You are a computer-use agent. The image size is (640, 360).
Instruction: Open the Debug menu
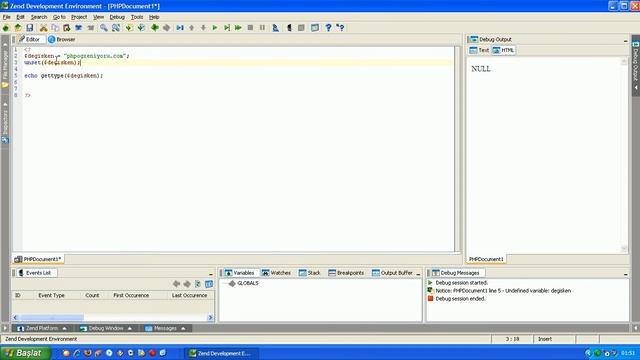pyautogui.click(x=117, y=17)
